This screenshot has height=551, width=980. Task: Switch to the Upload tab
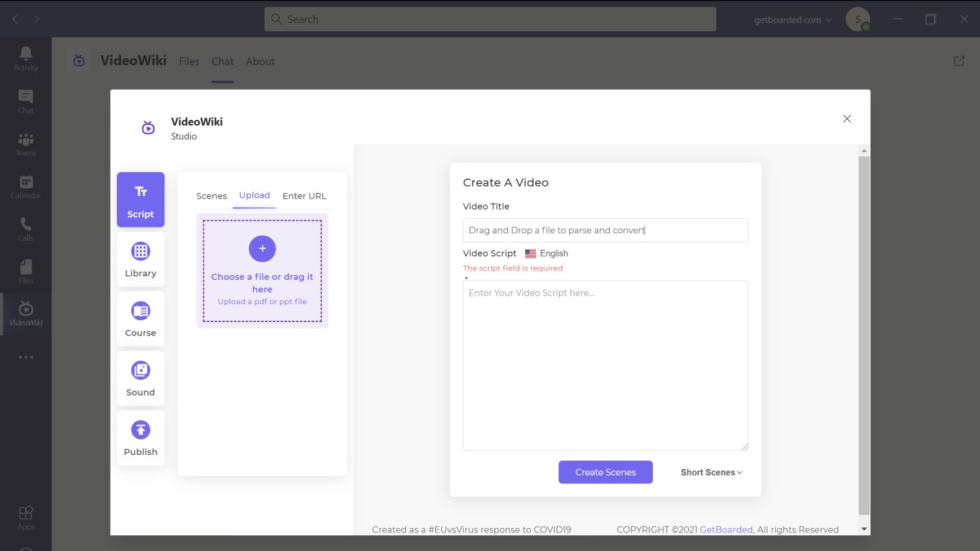[x=255, y=195]
